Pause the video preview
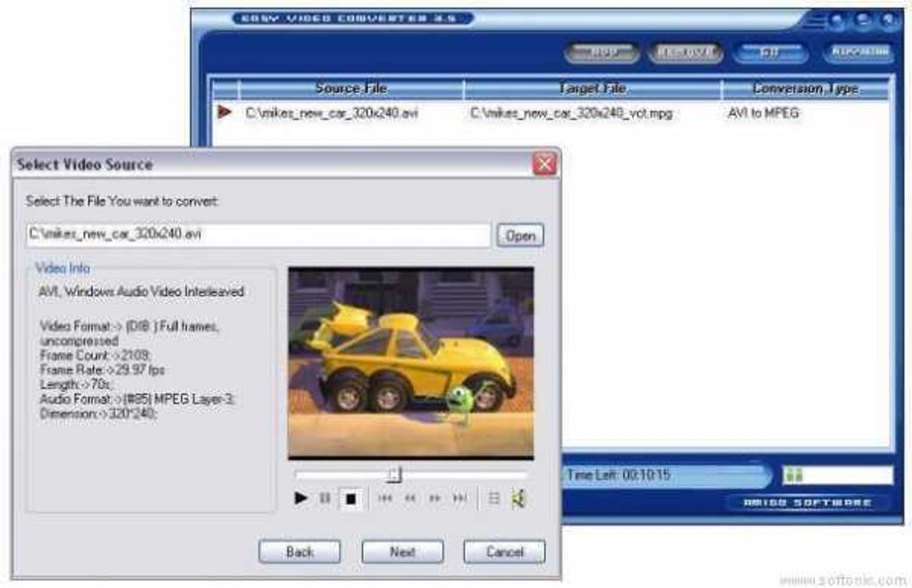The width and height of the screenshot is (912, 588). [x=325, y=498]
